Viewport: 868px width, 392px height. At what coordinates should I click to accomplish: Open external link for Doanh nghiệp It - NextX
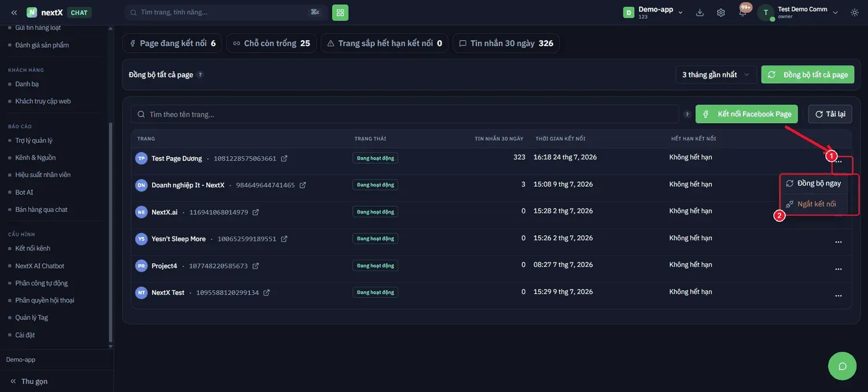point(303,185)
